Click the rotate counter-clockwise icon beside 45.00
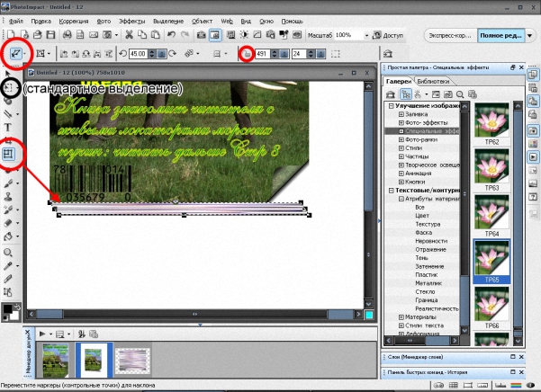The image size is (541, 392). pos(122,54)
